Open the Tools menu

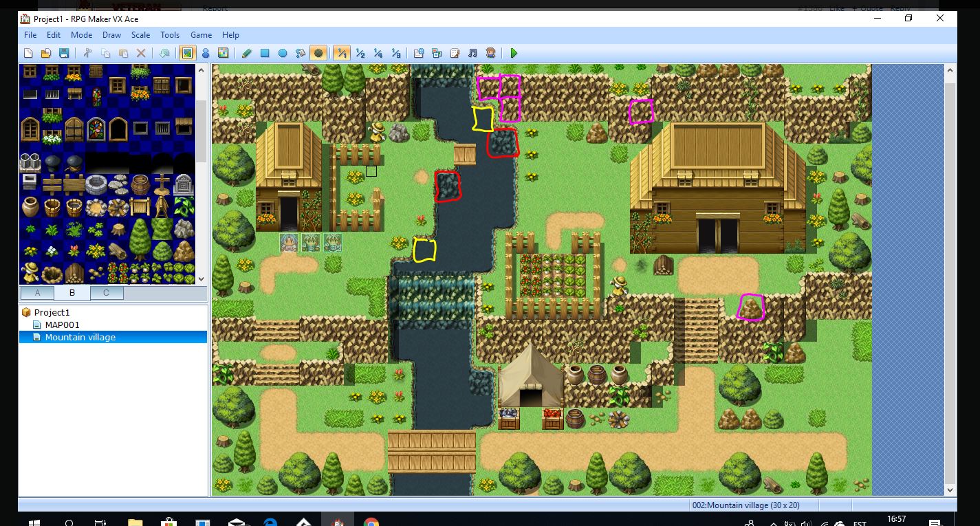pos(170,35)
